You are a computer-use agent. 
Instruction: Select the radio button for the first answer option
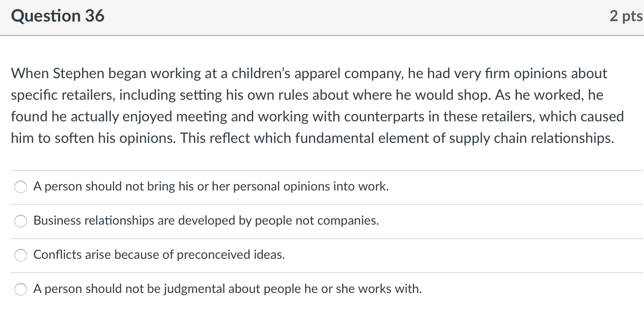point(20,187)
